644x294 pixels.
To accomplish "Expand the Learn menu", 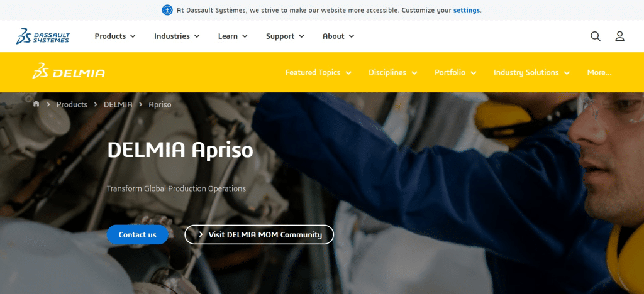I will click(233, 36).
